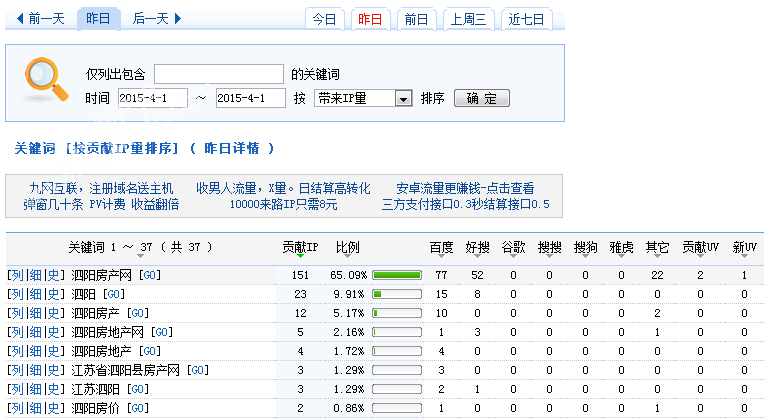Screen dimensions: 768x420
Task: Select the 今日 tab
Action: (x=324, y=19)
